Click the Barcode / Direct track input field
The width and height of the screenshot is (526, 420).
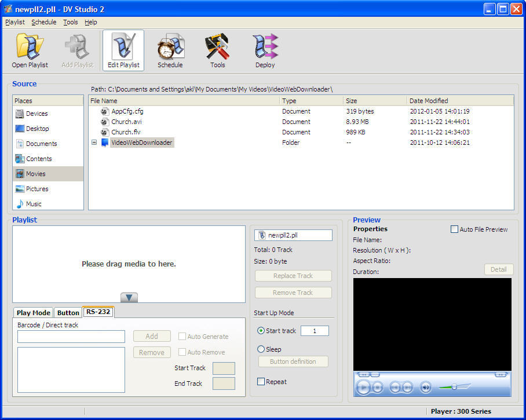coord(71,337)
